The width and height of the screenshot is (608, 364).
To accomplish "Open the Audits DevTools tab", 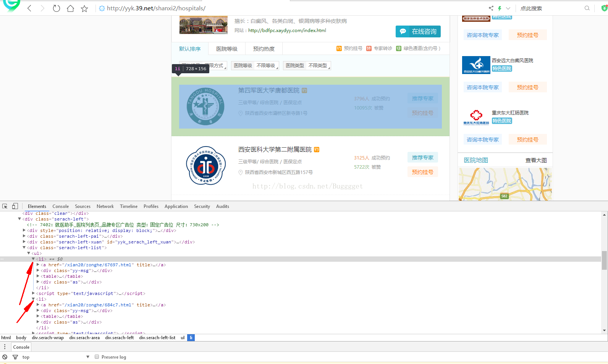I will point(223,206).
